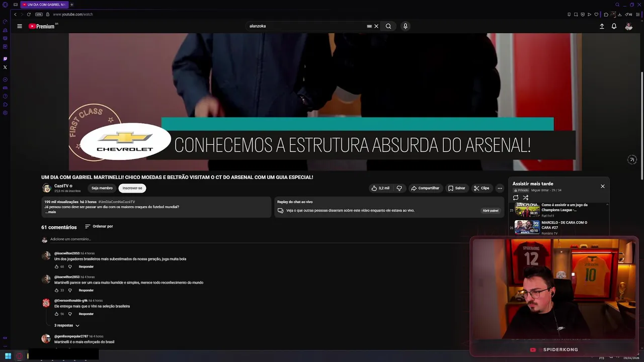This screenshot has height=362, width=644.
Task: Open the YouTube account avatar menu
Action: [x=628, y=26]
